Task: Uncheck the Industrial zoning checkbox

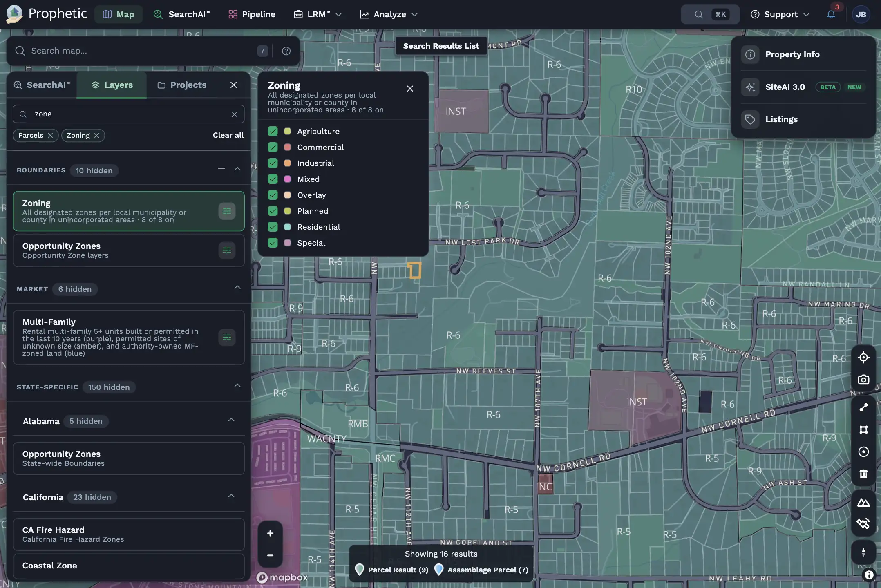Action: (x=273, y=163)
